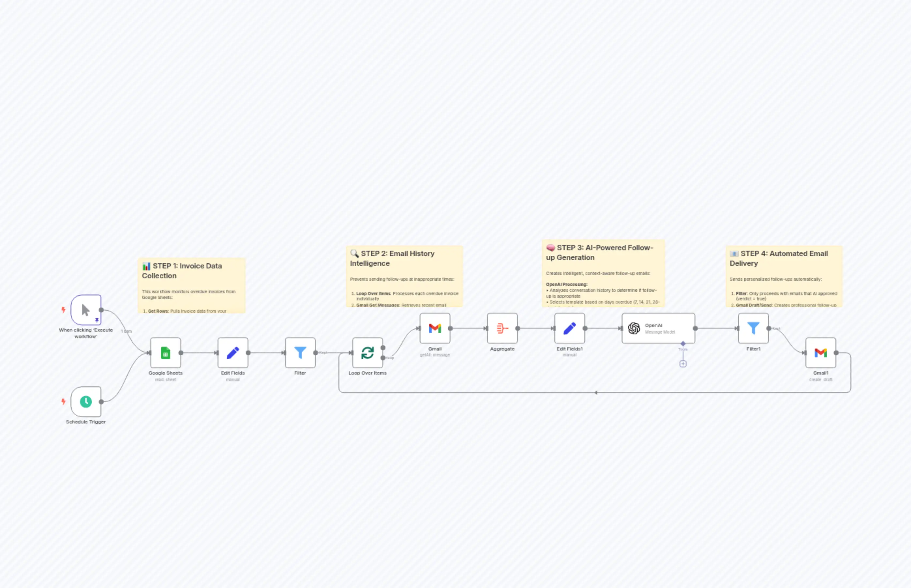Click the 'Kept' output connector on Filter1
This screenshot has height=588, width=911.
tap(768, 328)
